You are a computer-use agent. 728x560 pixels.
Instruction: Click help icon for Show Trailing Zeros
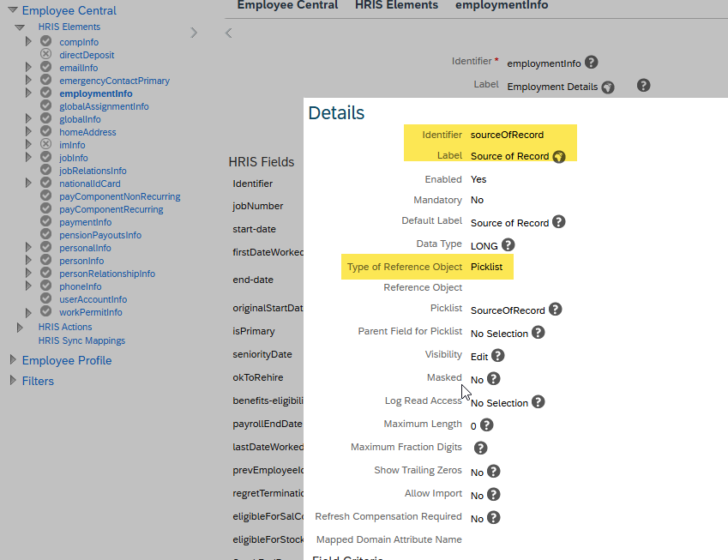pyautogui.click(x=494, y=472)
